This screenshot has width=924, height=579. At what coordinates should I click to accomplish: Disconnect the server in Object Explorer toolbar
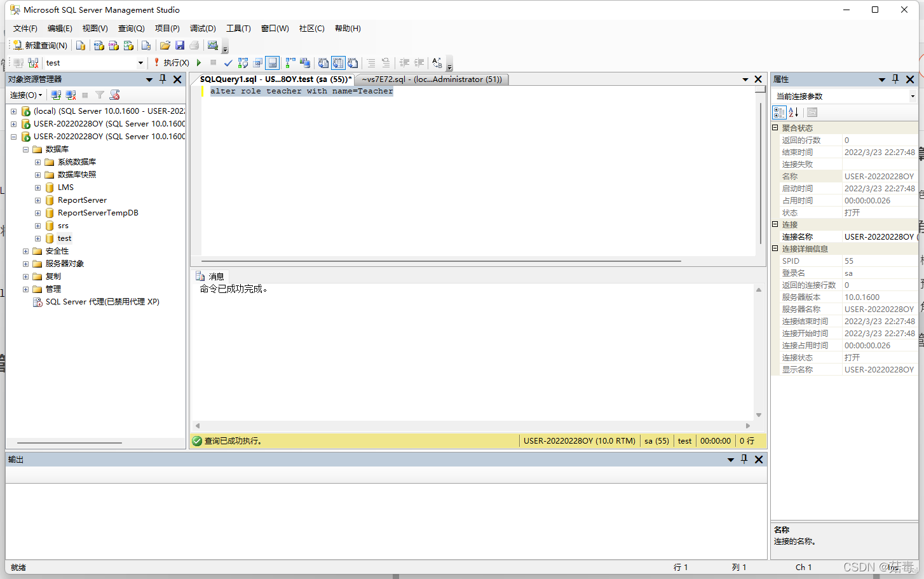[71, 95]
